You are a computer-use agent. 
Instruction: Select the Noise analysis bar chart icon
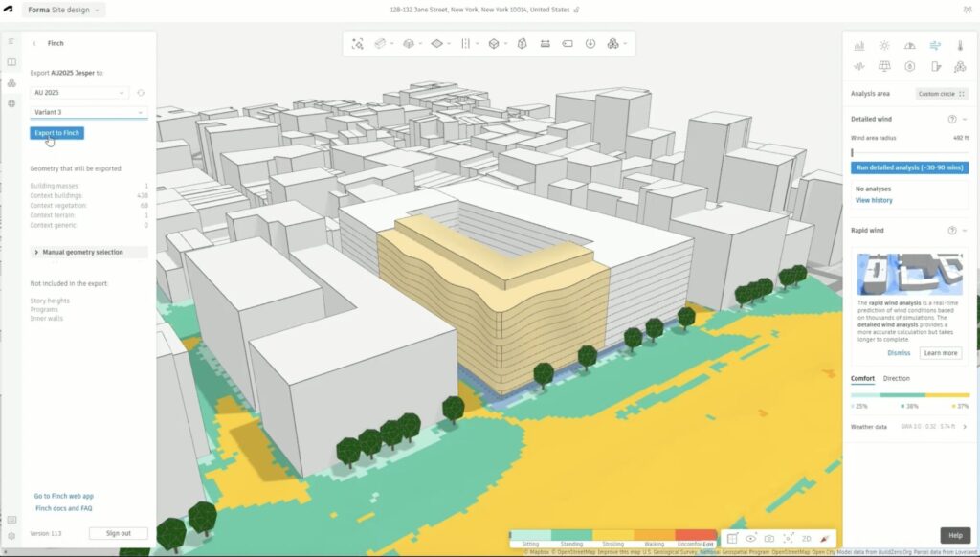click(x=858, y=46)
